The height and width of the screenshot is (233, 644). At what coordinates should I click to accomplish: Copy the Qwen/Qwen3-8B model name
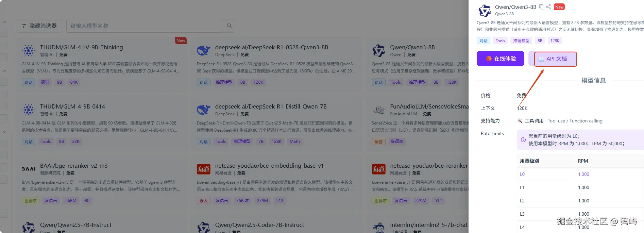[x=542, y=7]
